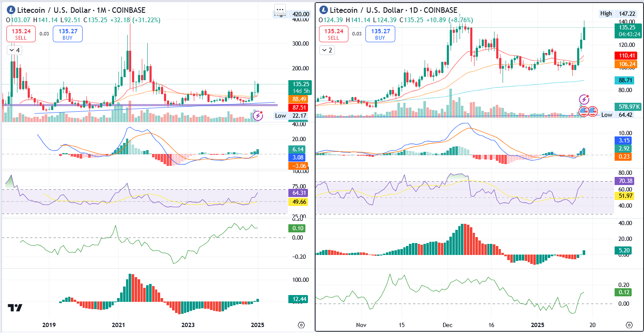
Task: Open the three-dots menu on the 1M chart
Action: click(x=280, y=9)
